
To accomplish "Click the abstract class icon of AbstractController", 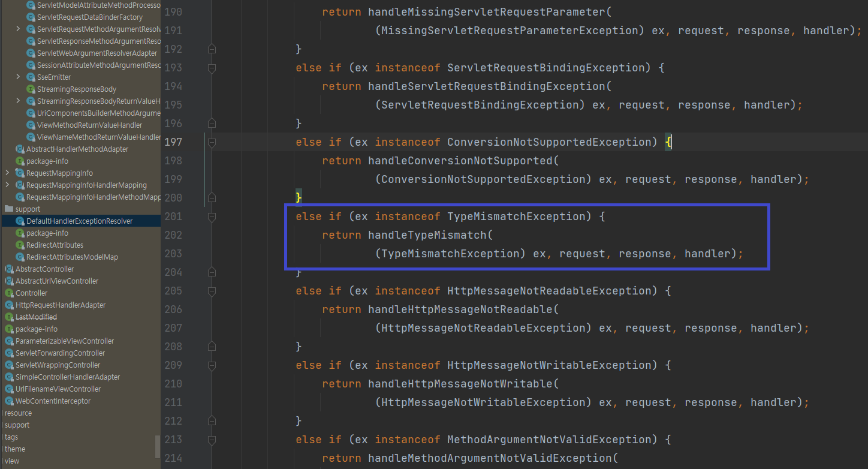I will tap(10, 269).
